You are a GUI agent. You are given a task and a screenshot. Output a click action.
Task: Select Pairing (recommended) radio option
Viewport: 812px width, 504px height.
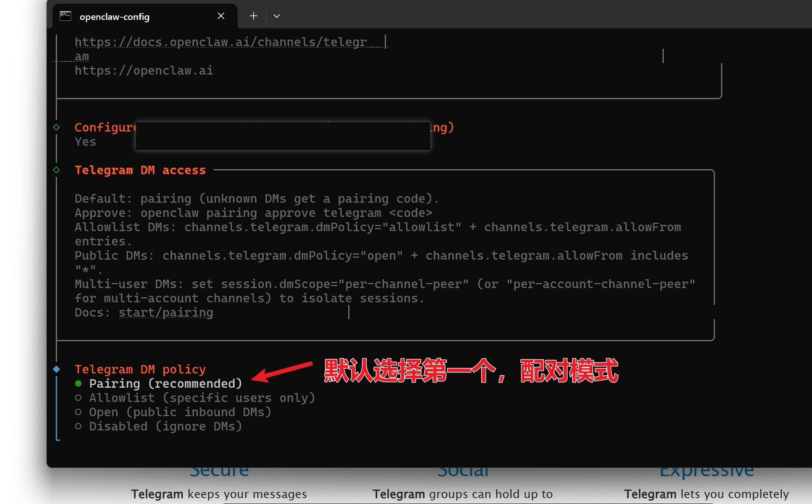tap(78, 383)
